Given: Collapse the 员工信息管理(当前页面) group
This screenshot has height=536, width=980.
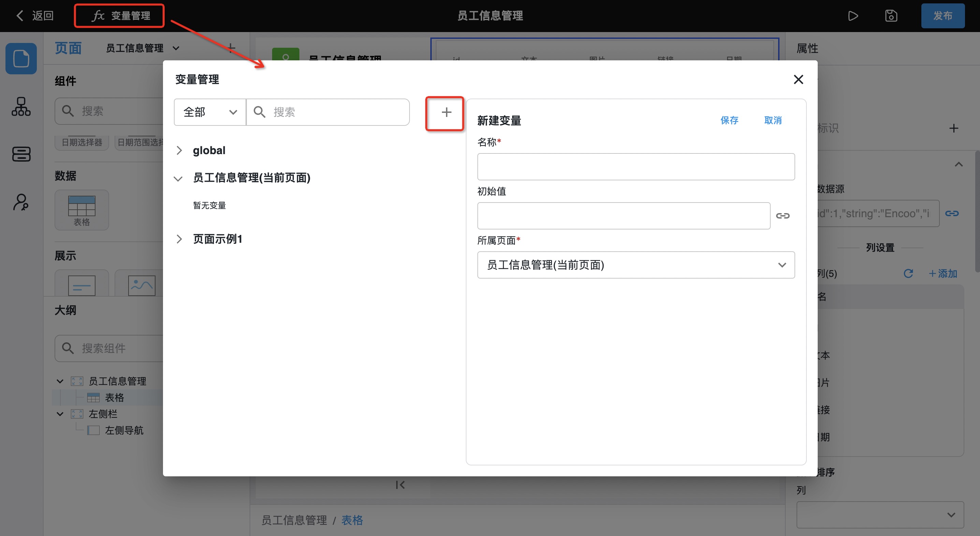Looking at the screenshot, I should (178, 178).
